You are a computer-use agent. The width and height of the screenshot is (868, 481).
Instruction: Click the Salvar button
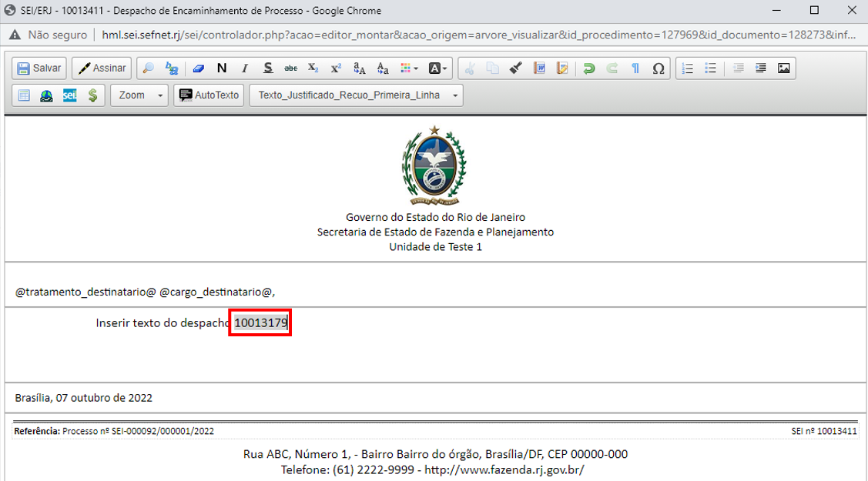[x=39, y=68]
